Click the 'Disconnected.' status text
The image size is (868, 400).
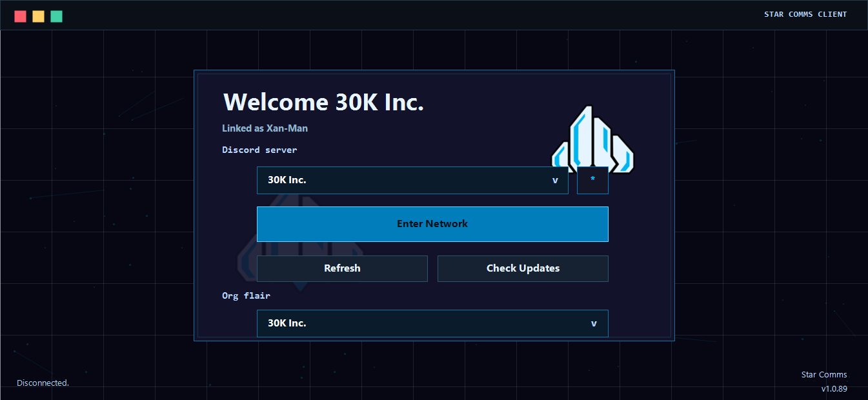pos(43,383)
